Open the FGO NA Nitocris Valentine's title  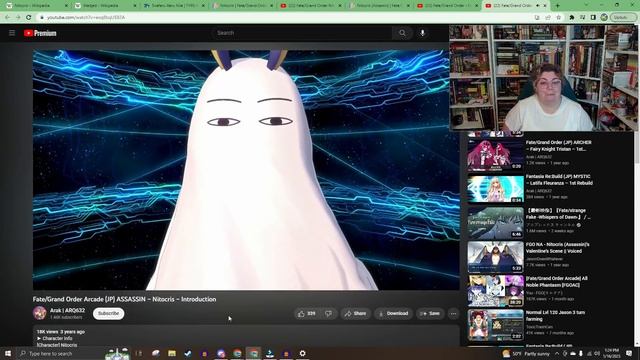coord(558,248)
